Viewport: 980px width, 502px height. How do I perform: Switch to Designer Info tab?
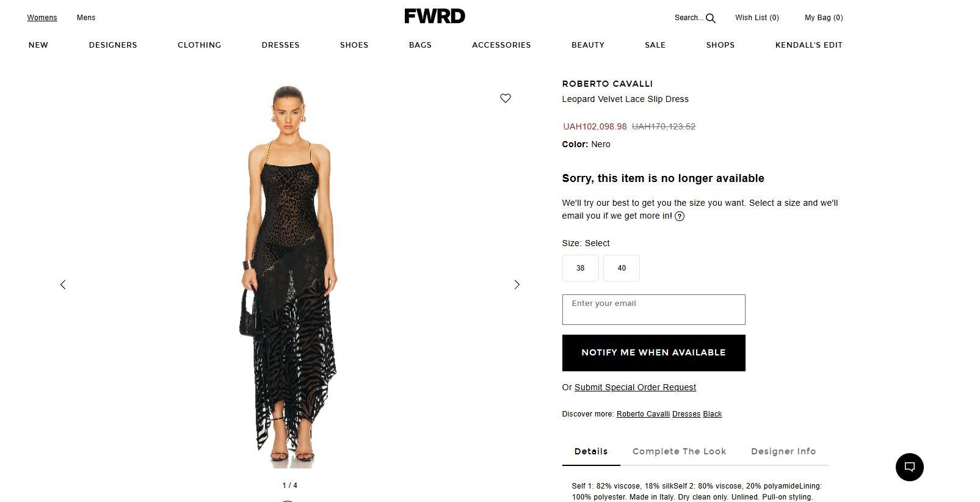[783, 451]
